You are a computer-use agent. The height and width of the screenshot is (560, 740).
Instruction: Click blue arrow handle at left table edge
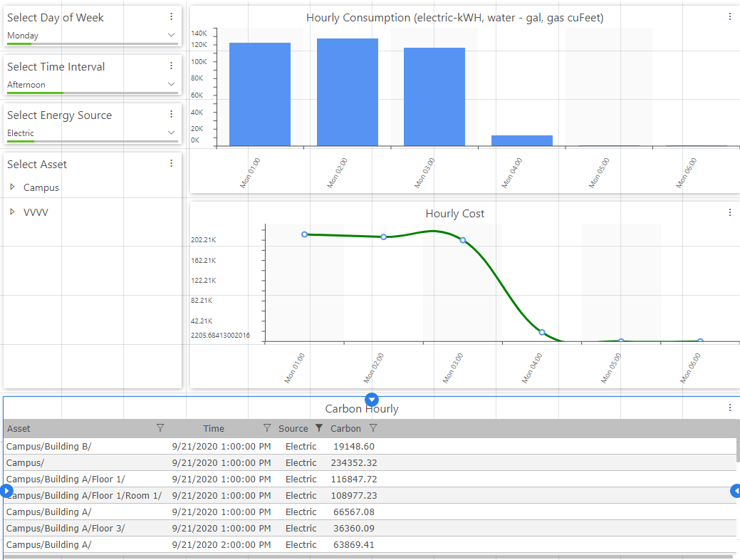tap(5, 491)
